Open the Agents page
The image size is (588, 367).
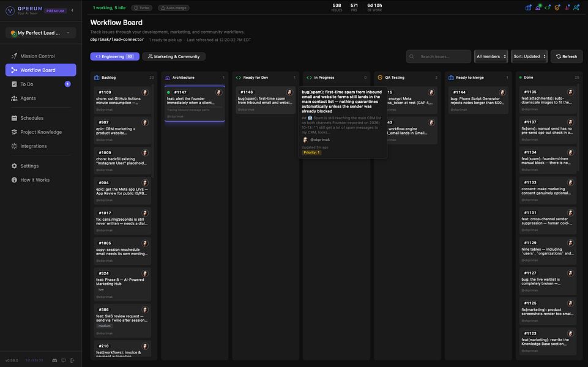[41, 98]
